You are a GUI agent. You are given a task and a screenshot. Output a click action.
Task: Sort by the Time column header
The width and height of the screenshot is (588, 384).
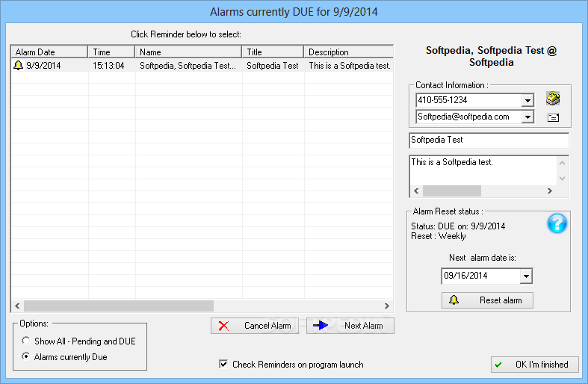(111, 52)
